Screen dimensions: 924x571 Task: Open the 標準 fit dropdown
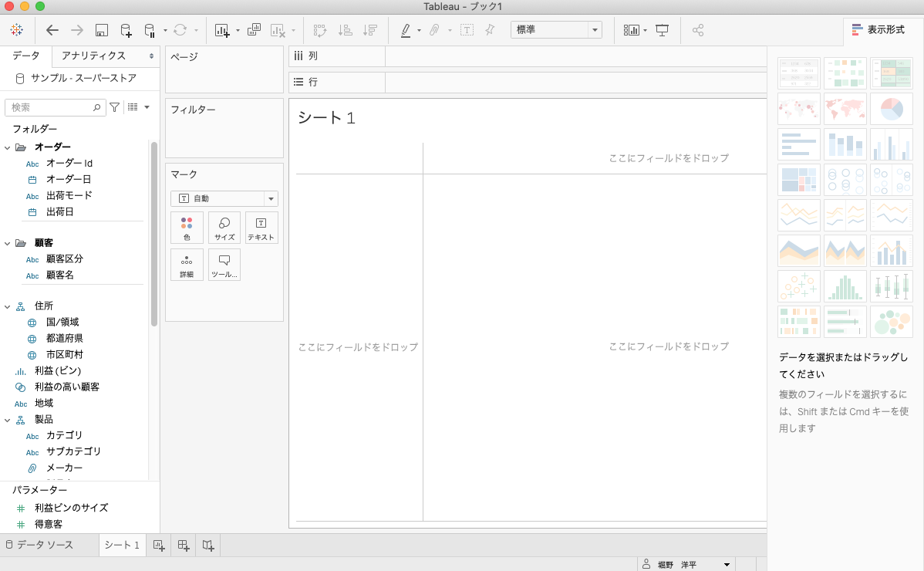point(556,29)
